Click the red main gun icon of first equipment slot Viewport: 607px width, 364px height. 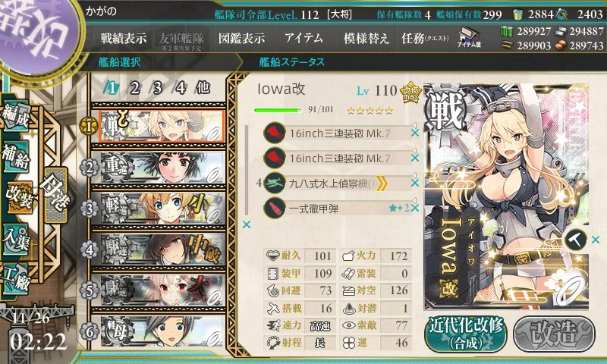(275, 133)
